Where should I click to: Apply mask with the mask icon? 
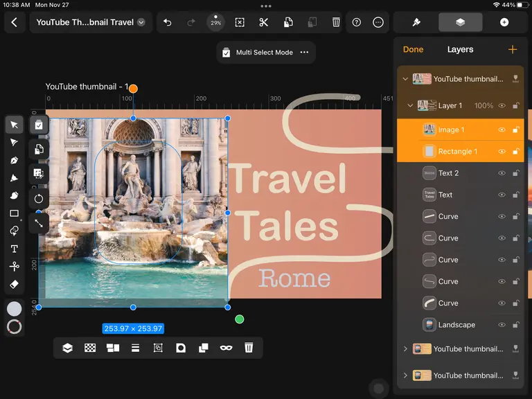pyautogui.click(x=226, y=348)
